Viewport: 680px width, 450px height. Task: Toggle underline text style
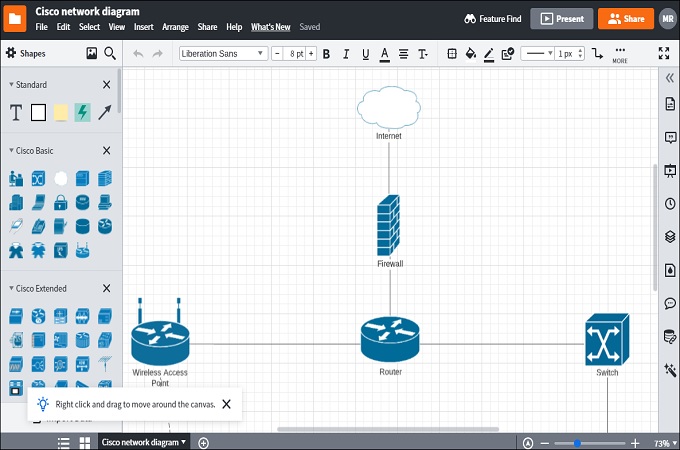click(x=366, y=54)
